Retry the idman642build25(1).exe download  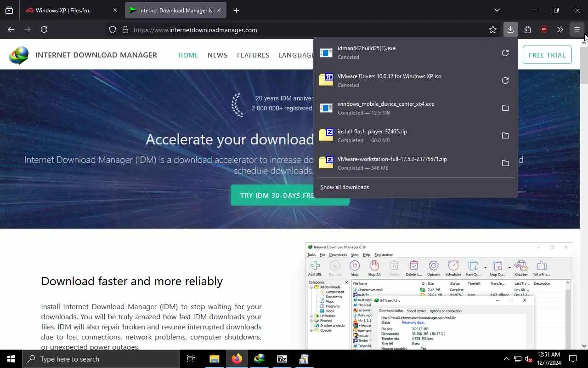[505, 53]
